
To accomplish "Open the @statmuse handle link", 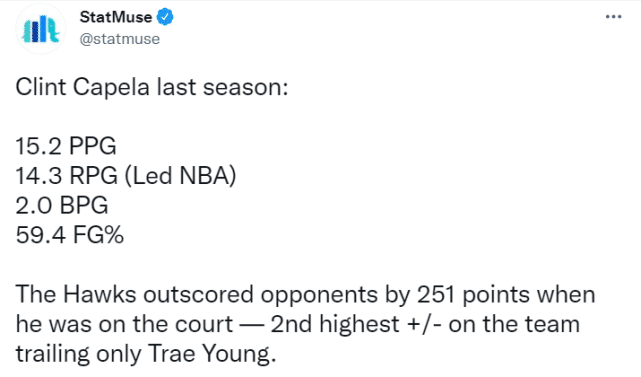I will [x=119, y=39].
